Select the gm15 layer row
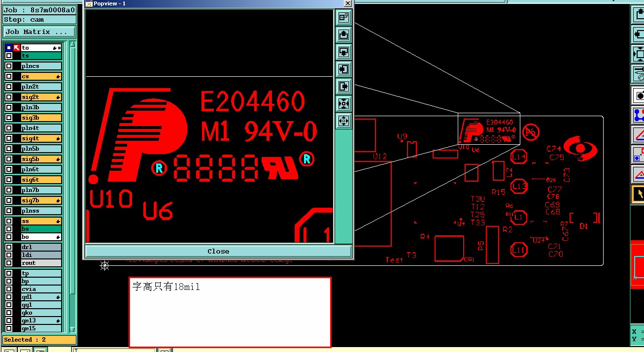 point(41,328)
